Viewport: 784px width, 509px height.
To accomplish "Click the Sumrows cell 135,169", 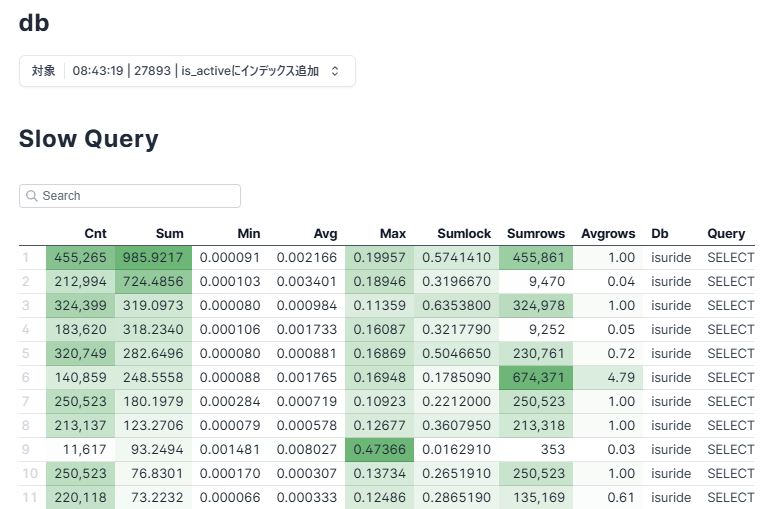I will tap(536, 498).
